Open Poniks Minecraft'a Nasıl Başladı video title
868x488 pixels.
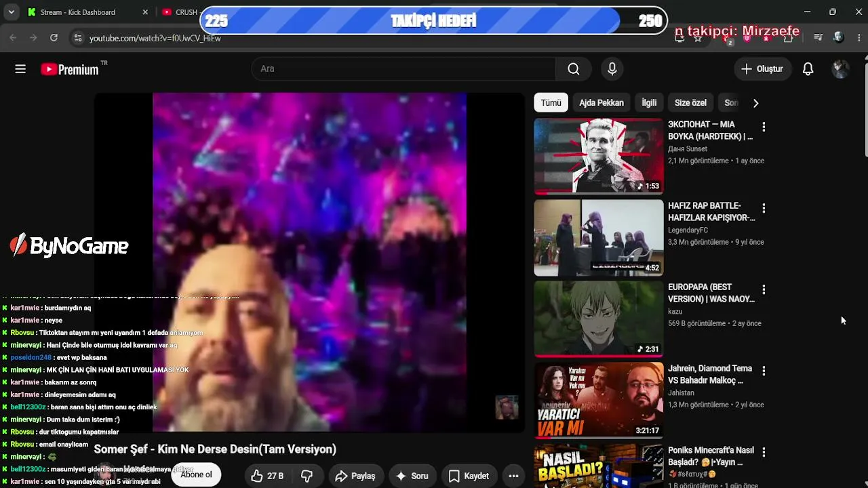[711, 456]
